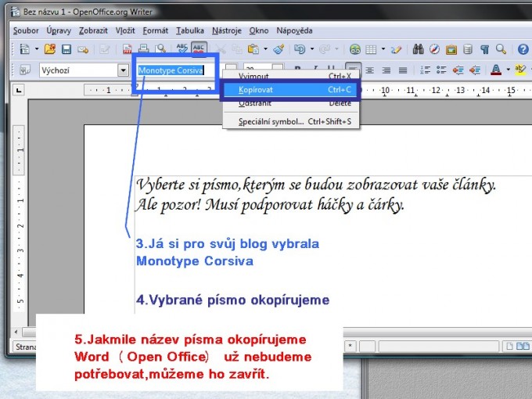Apply the red Font Color swatch

[496, 70]
